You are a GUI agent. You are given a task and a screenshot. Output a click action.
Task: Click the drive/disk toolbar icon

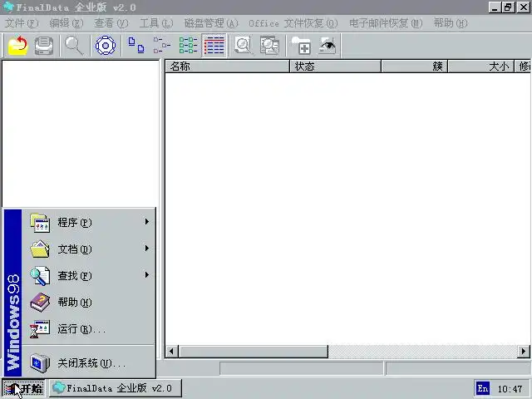(x=44, y=46)
